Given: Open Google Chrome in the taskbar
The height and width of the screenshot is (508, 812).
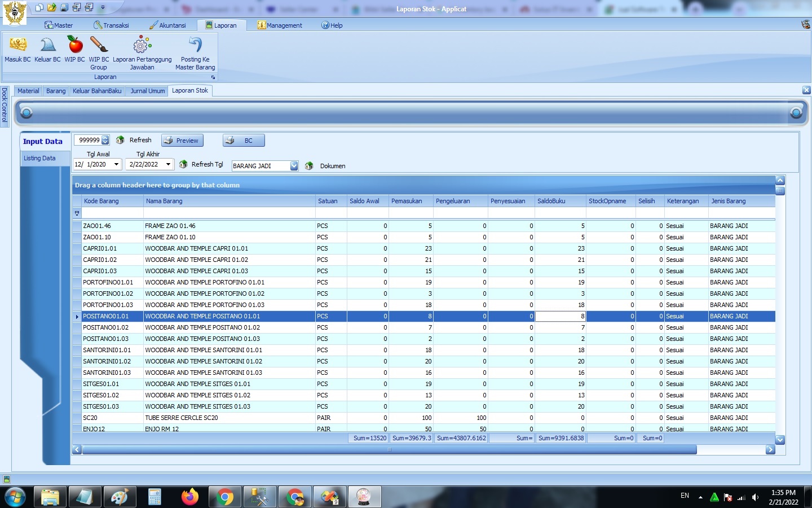Looking at the screenshot, I should tap(225, 497).
